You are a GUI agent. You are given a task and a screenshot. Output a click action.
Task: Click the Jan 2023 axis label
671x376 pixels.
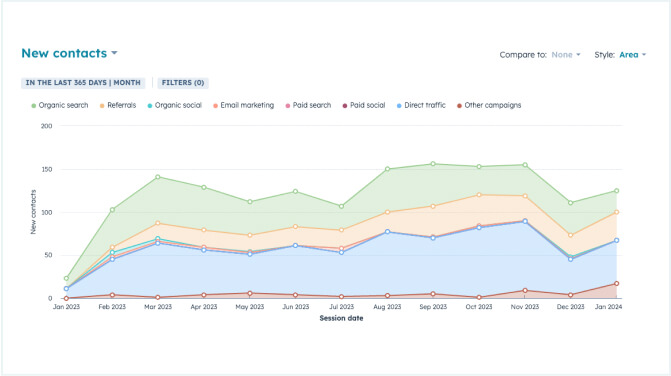pyautogui.click(x=66, y=307)
